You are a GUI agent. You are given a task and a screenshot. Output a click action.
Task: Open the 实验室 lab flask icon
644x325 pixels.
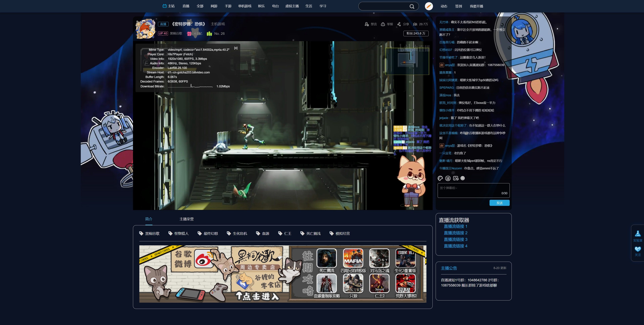[x=637, y=234]
